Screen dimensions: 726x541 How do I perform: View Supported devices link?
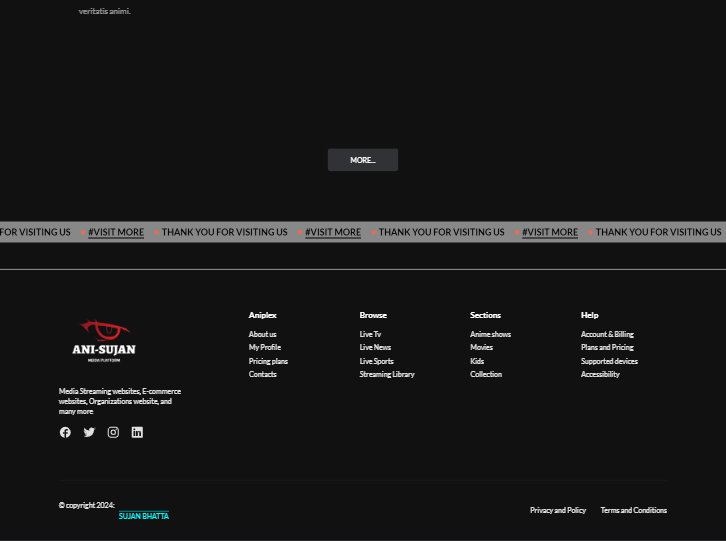(609, 361)
